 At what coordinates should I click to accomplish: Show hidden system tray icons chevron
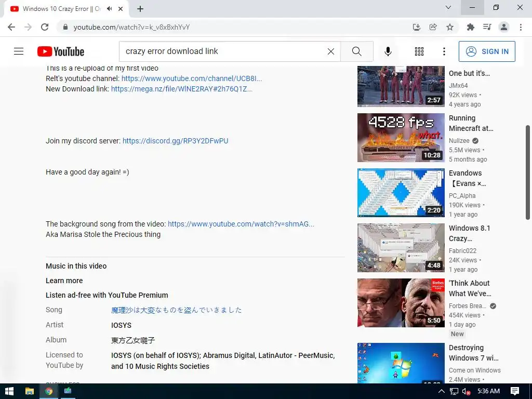pyautogui.click(x=441, y=391)
